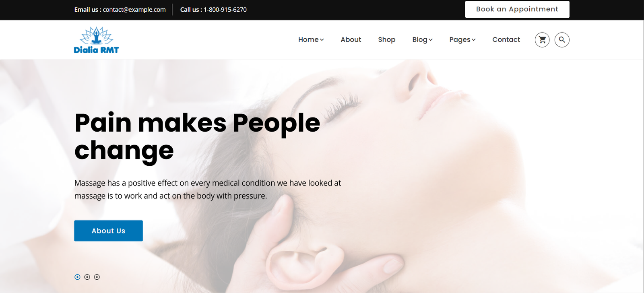The image size is (644, 293).
Task: Click the Dialia RMT brand text
Action: [x=96, y=50]
